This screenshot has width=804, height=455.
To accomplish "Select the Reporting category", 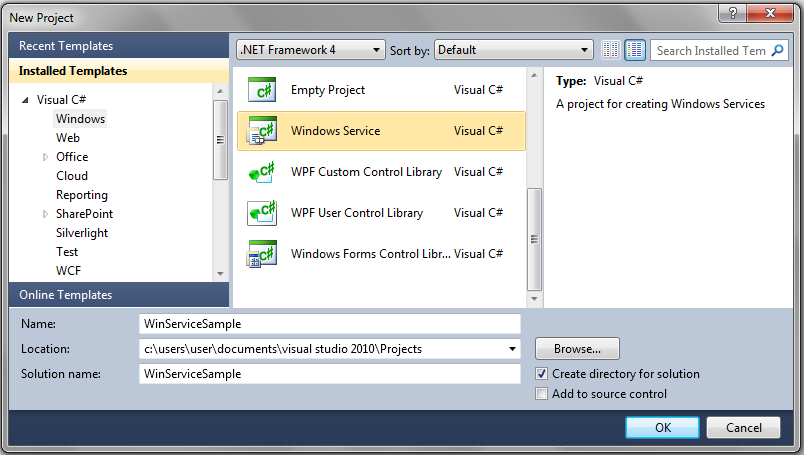I will click(82, 195).
